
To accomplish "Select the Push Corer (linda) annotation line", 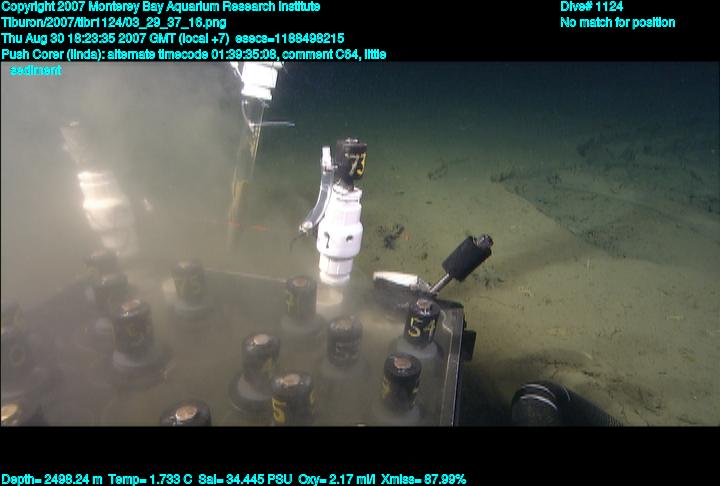I will [x=194, y=55].
